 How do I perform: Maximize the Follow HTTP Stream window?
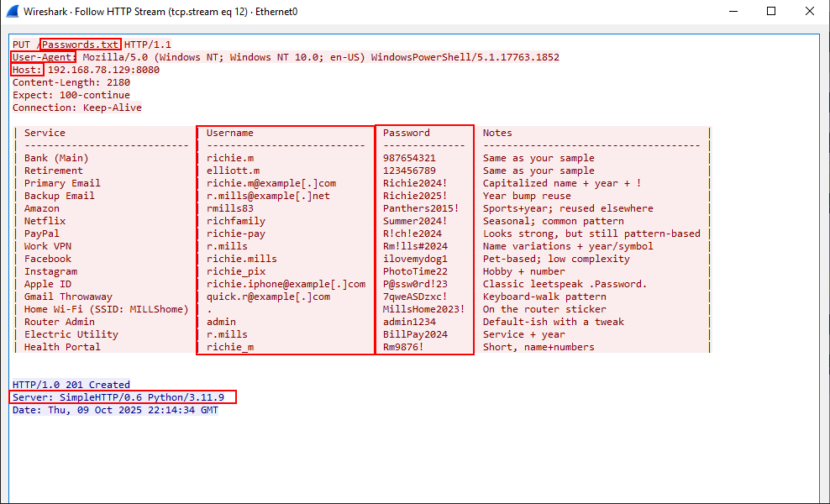pos(771,11)
